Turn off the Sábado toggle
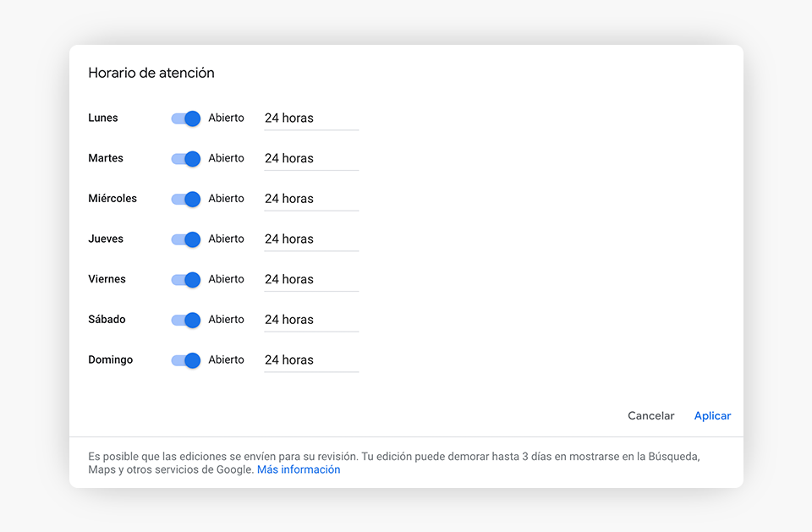812x532 pixels. (x=186, y=320)
